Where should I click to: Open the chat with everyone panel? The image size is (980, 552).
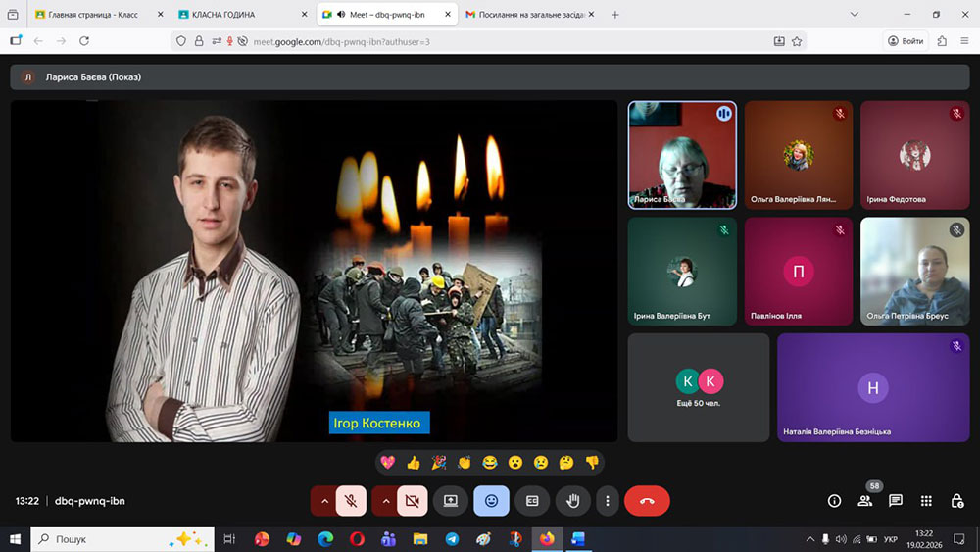pyautogui.click(x=895, y=501)
